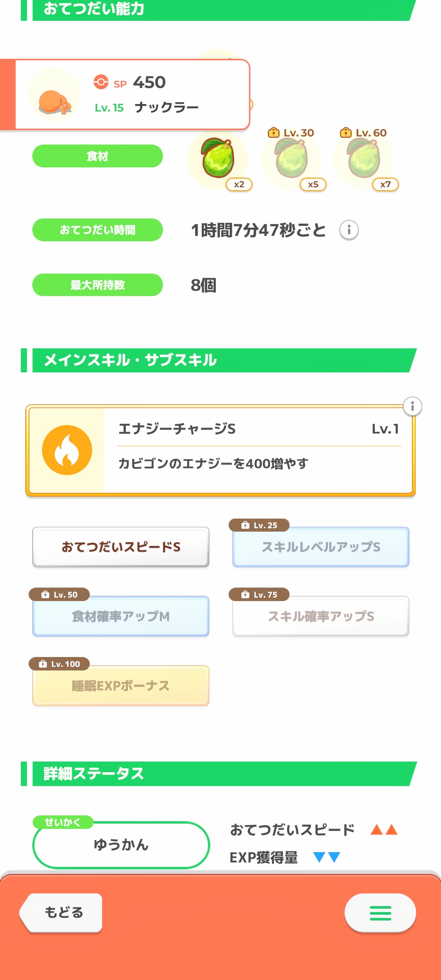441x980 pixels.
Task: Tap the Trapinch portrait icon
Action: 54,95
